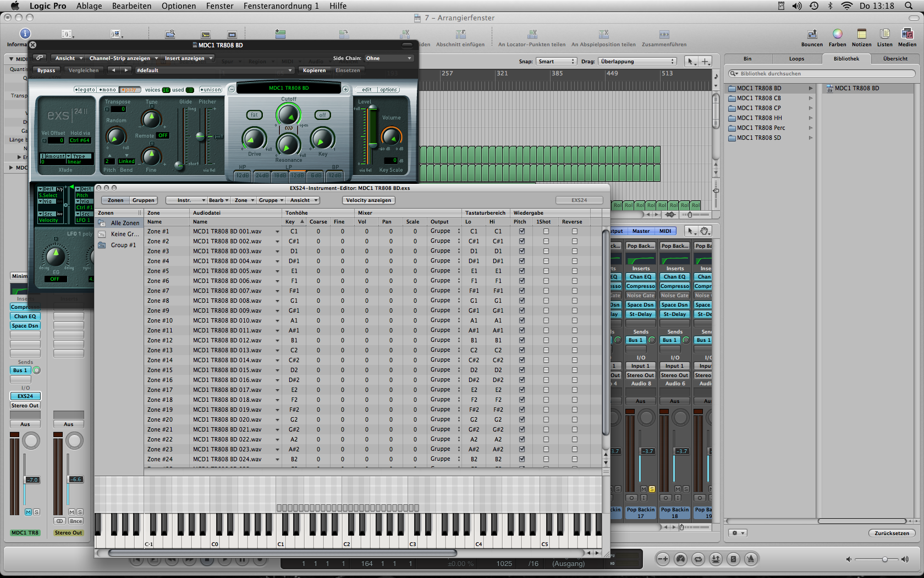Viewport: 924px width, 578px height.
Task: Click the link chain icon in plugin window
Action: coord(39,58)
